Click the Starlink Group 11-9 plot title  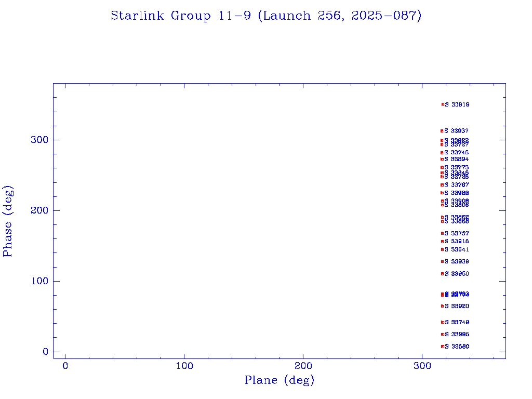(266, 16)
